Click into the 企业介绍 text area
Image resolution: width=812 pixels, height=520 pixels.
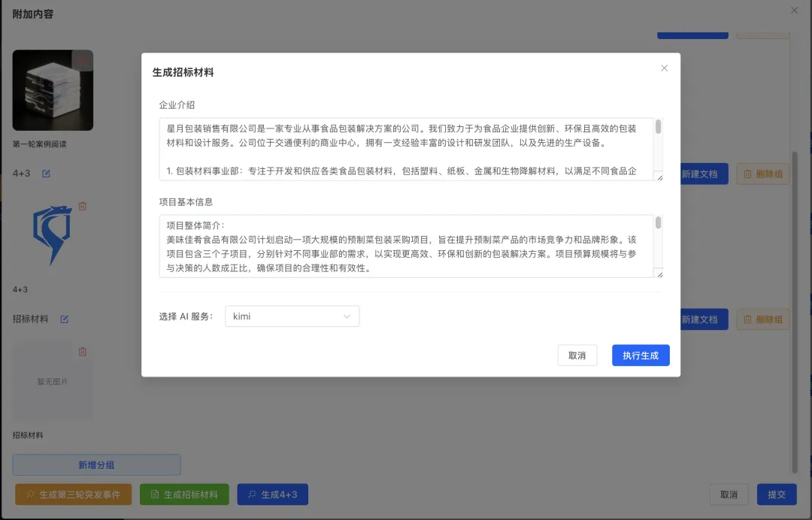tap(407, 149)
